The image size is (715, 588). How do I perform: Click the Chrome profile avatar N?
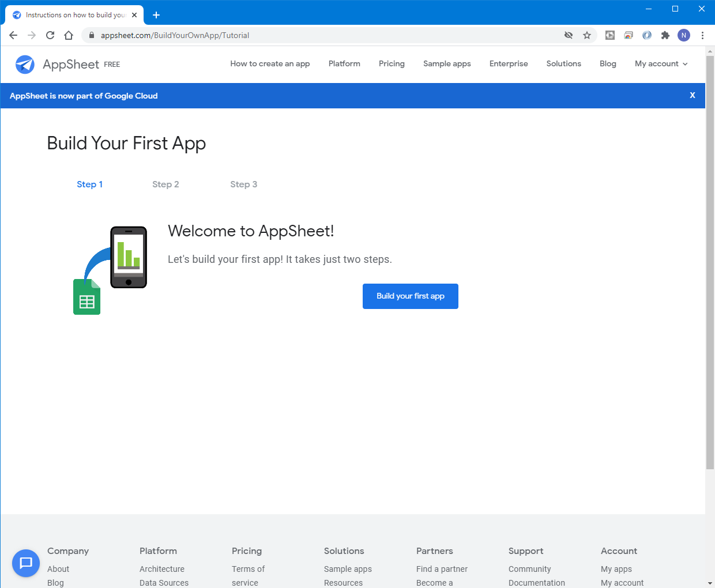pyautogui.click(x=684, y=35)
